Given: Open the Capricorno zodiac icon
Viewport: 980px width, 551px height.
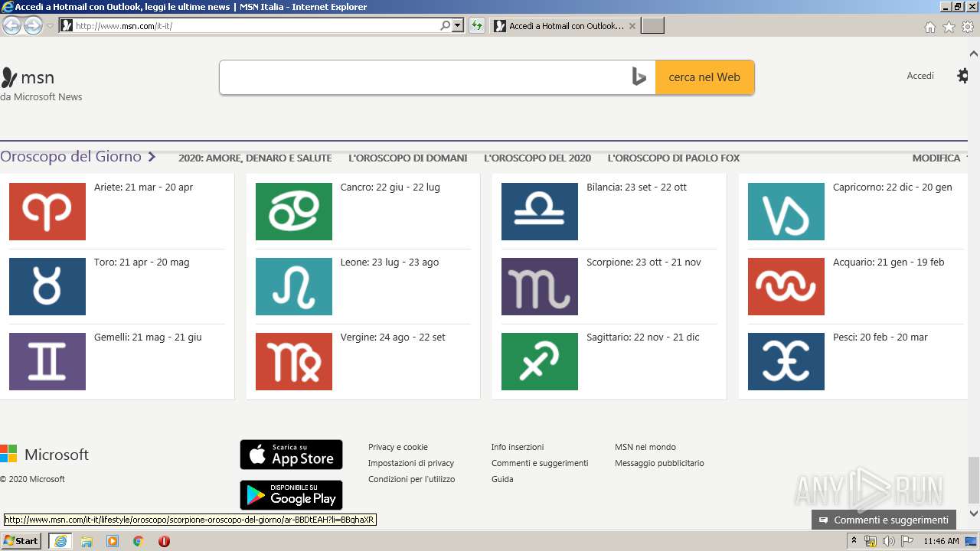Looking at the screenshot, I should coord(786,211).
